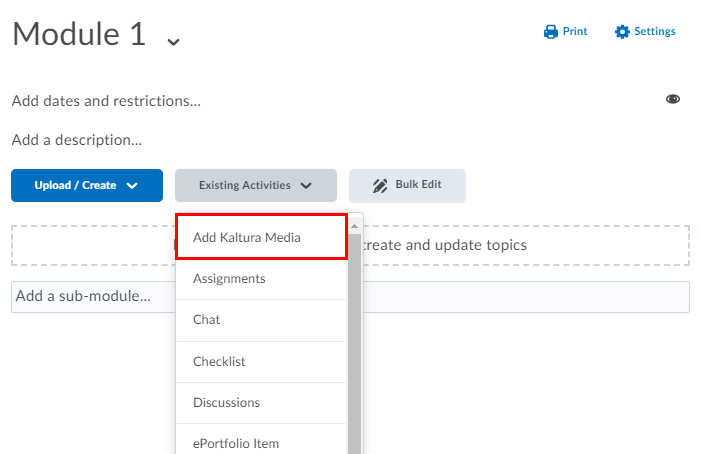This screenshot has height=454, width=701.
Task: Pick Checklist in the dropdown menu
Action: click(x=219, y=361)
